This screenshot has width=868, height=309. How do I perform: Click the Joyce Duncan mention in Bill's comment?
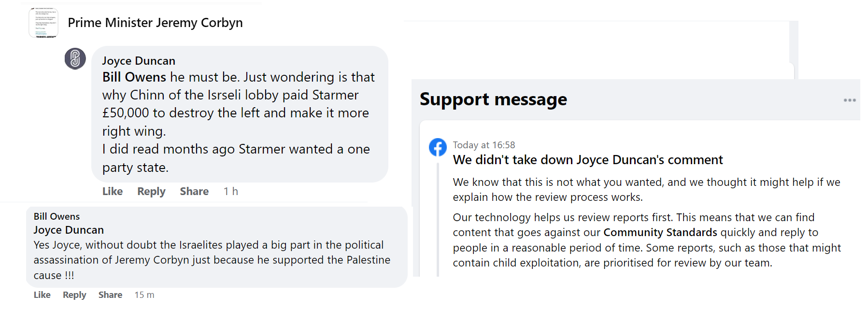[69, 230]
